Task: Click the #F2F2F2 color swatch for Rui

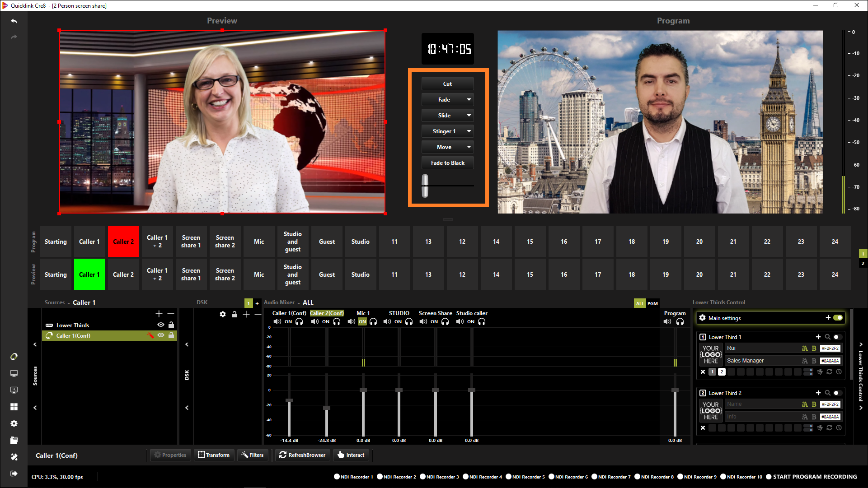Action: point(830,348)
